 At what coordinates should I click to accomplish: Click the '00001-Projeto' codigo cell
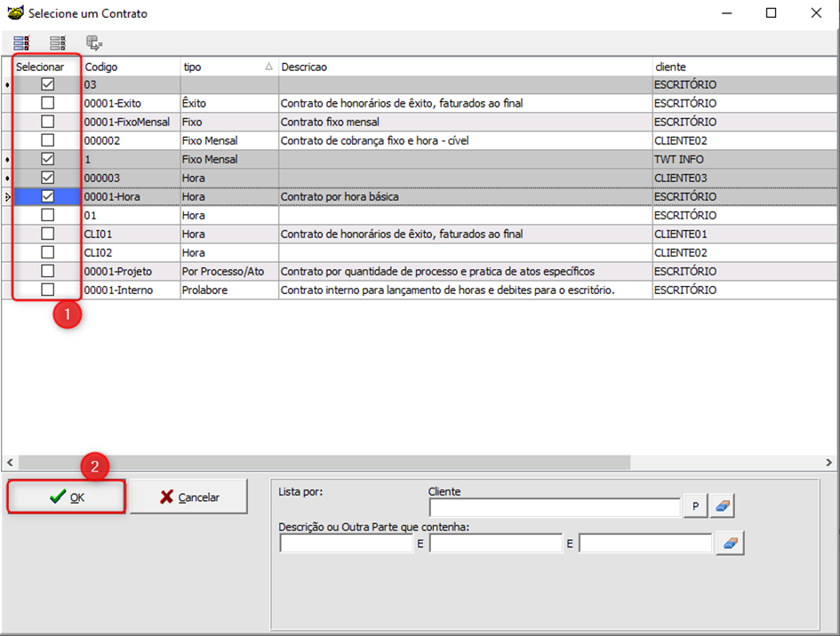[x=132, y=272]
